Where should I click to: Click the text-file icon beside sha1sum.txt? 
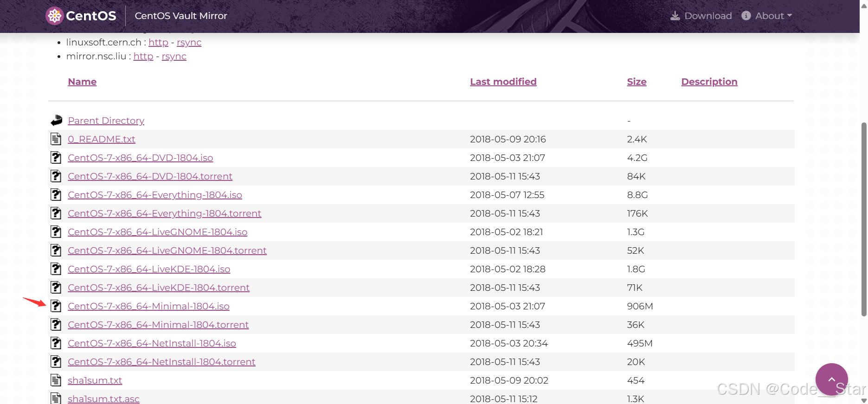click(56, 380)
